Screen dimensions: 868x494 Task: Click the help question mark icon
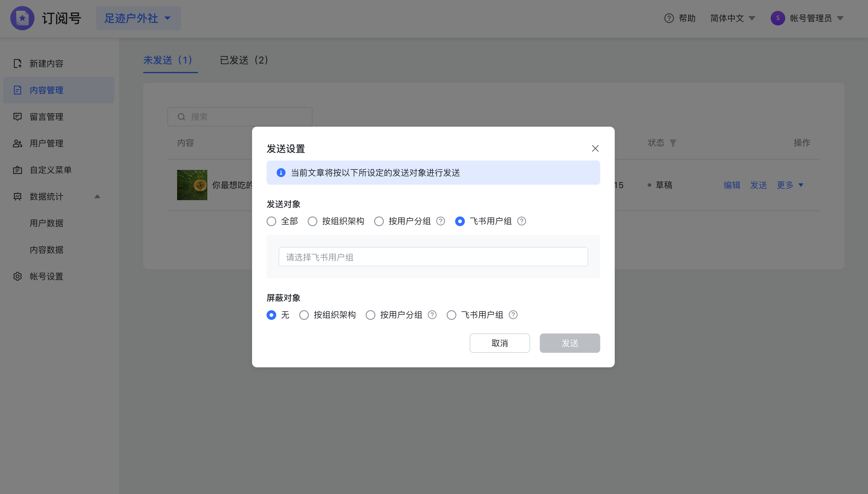point(669,18)
